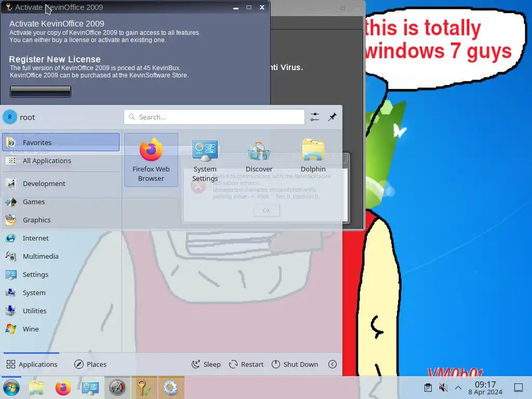Switch to the gear app in taskbar

pos(171,388)
